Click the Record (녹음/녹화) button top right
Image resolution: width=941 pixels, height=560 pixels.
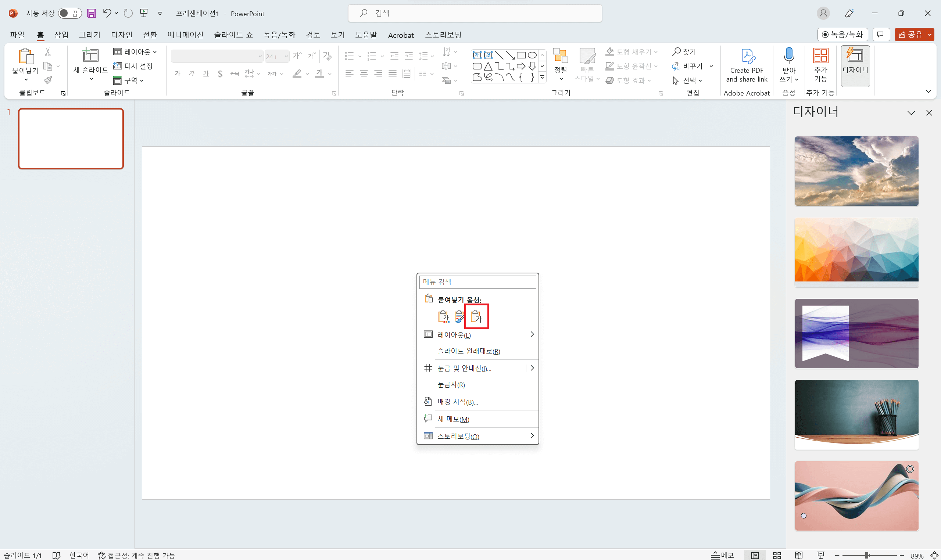pos(842,35)
